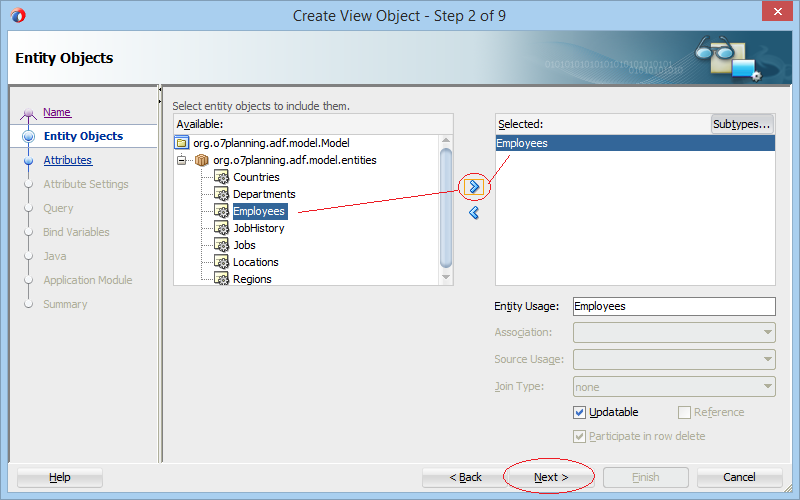Viewport: 800px width, 500px height.
Task: Select the Java wizard step
Action: (55, 256)
